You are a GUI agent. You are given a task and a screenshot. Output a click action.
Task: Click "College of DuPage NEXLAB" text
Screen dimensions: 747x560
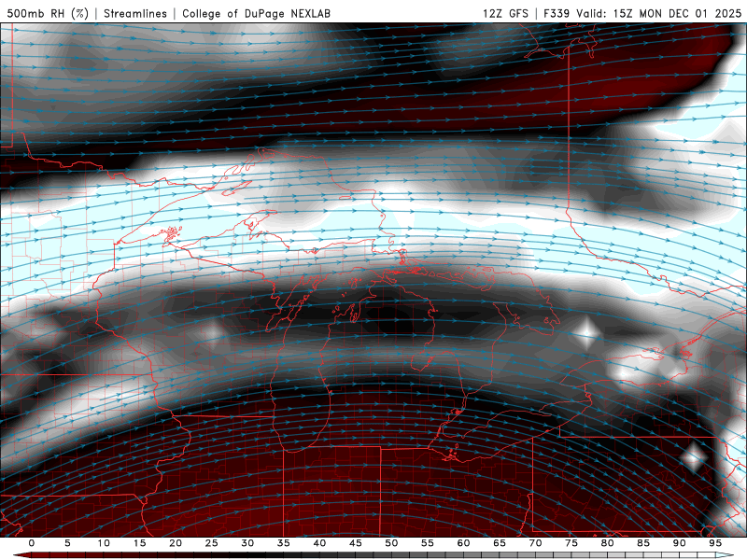[256, 13]
